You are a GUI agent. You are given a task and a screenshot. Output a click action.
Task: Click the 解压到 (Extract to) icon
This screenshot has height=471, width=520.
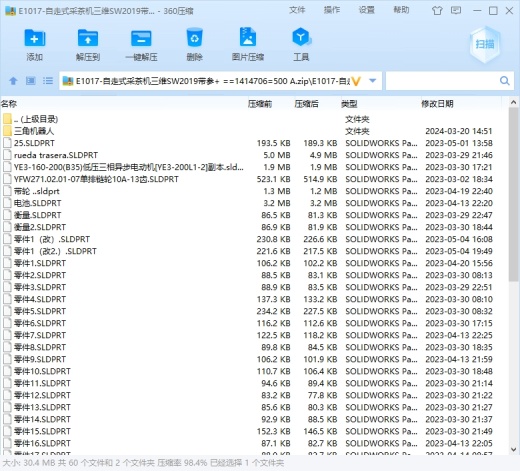click(x=88, y=38)
